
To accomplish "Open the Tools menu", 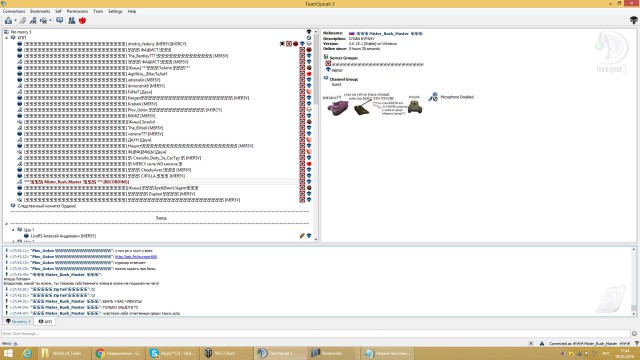I will click(98, 11).
